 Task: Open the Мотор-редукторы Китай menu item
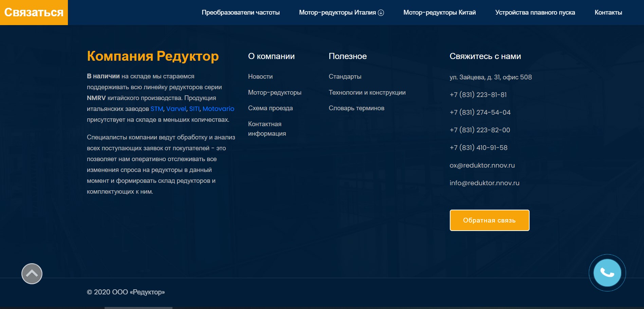coord(440,13)
